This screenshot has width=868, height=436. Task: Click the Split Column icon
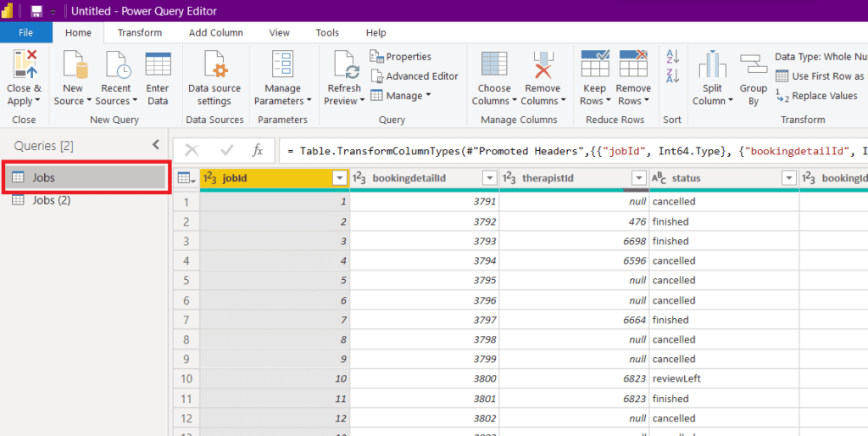click(x=713, y=67)
